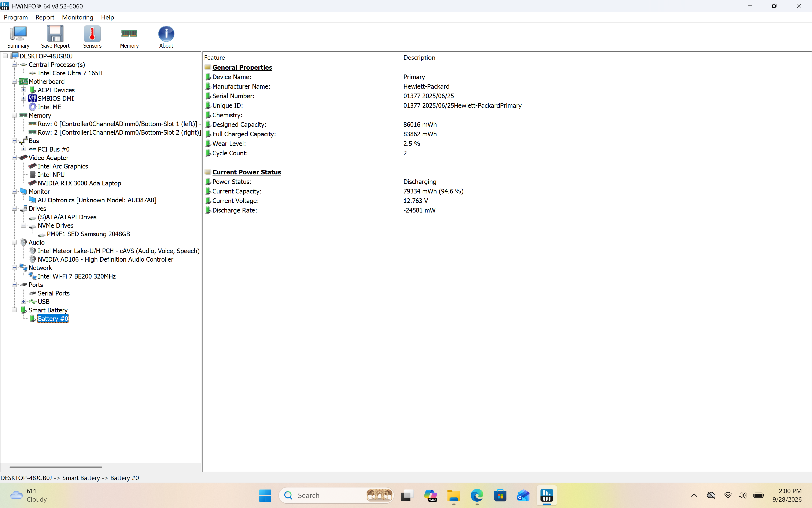Open the Help menu
The width and height of the screenshot is (812, 508).
pos(107,17)
